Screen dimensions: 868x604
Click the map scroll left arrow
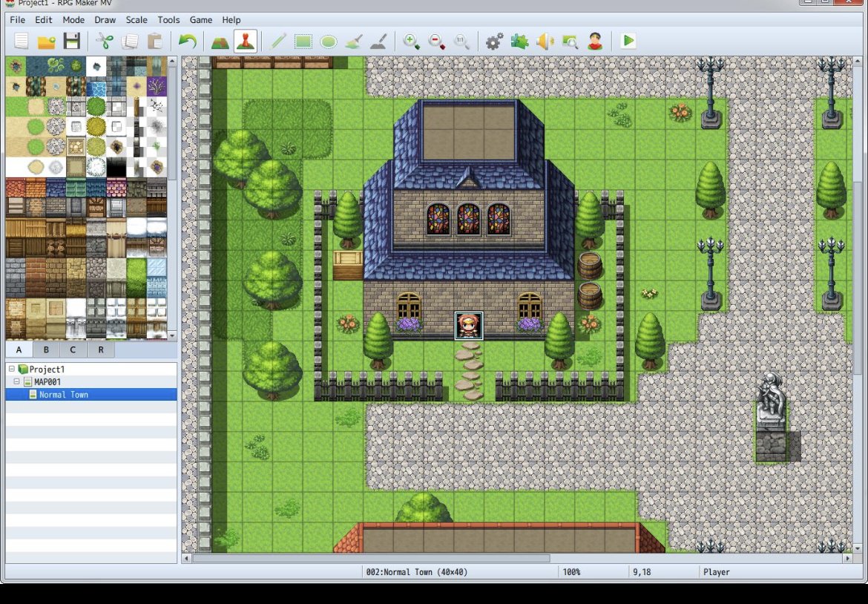186,558
